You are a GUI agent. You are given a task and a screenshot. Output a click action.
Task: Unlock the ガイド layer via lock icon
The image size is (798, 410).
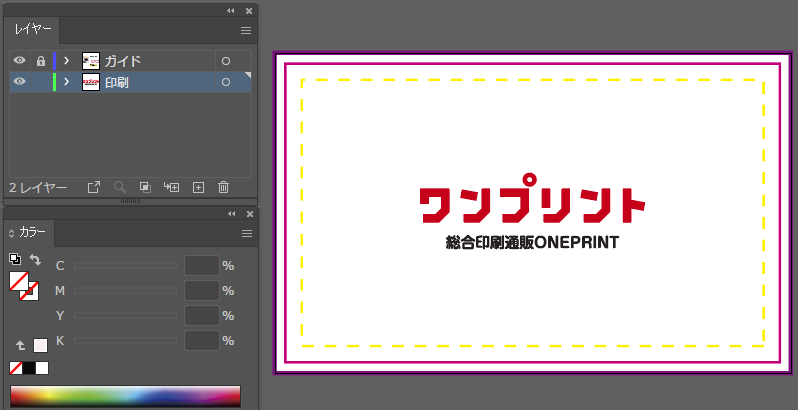point(40,61)
